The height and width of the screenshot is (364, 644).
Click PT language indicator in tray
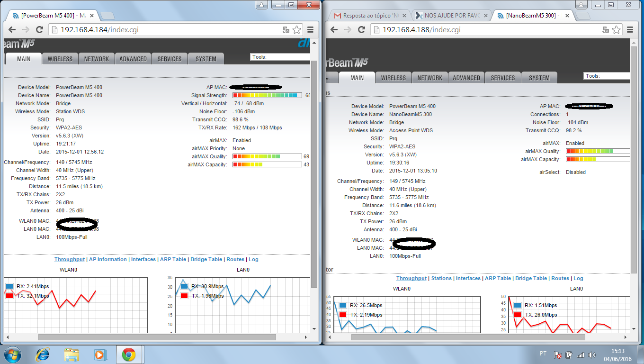tap(543, 354)
